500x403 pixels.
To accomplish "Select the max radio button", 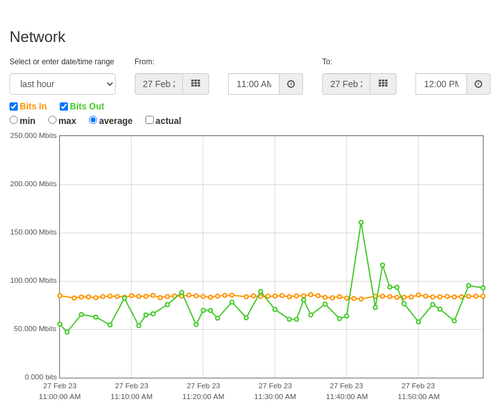I will (x=52, y=120).
